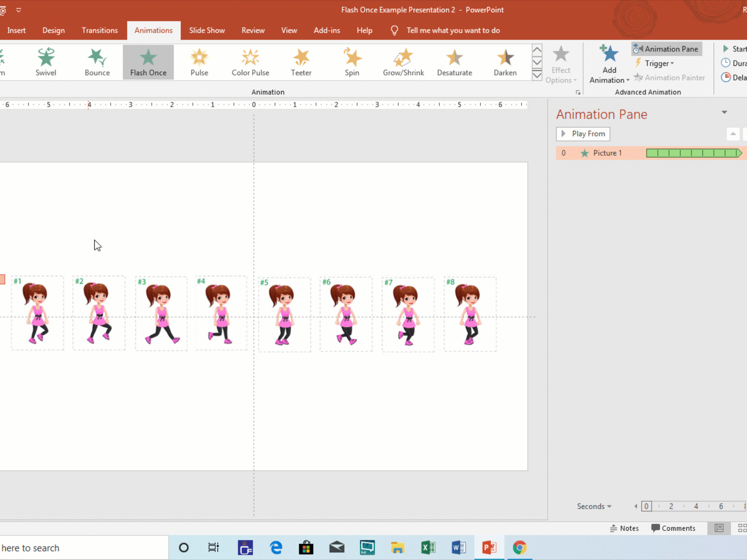Toggle the Notes pane
Screen dimensions: 747x560
pyautogui.click(x=624, y=528)
